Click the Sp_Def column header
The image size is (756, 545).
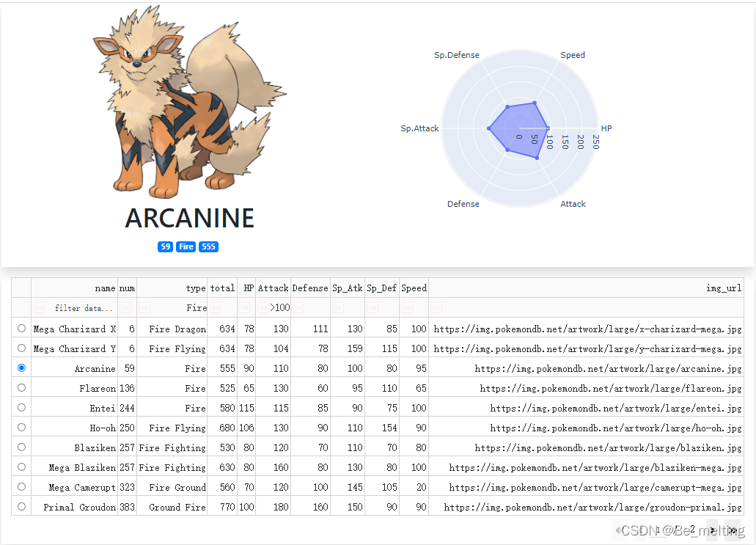(x=381, y=288)
